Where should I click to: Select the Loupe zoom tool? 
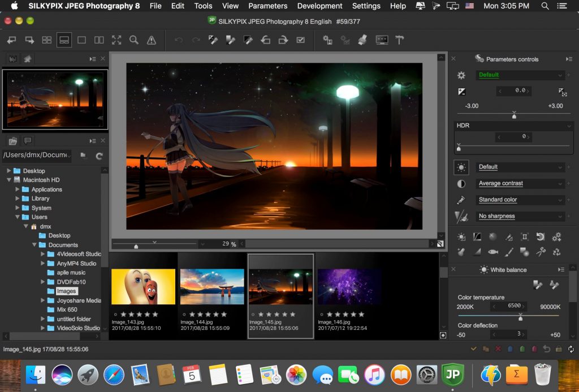[x=135, y=40]
